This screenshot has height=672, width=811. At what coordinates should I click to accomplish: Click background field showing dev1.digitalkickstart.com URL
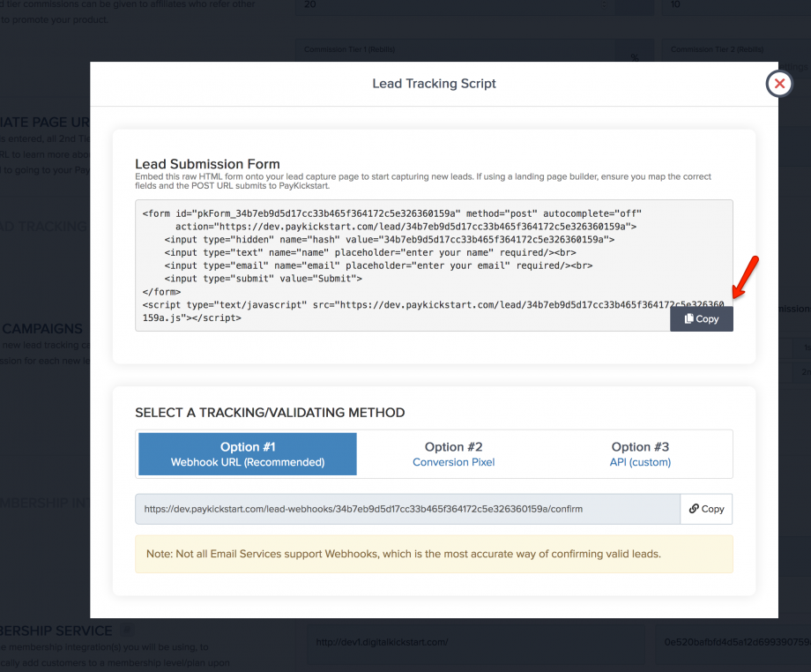pyautogui.click(x=476, y=643)
